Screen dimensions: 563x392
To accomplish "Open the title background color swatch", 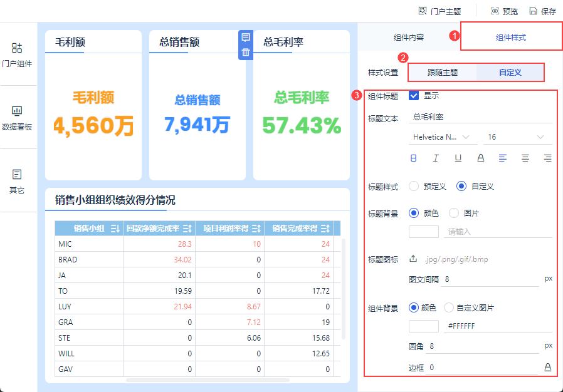I will (x=424, y=232).
